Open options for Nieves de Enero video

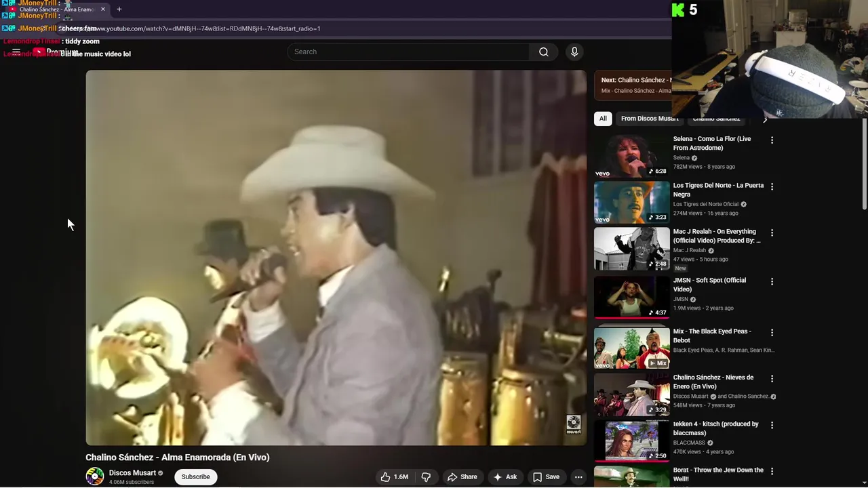tap(772, 378)
